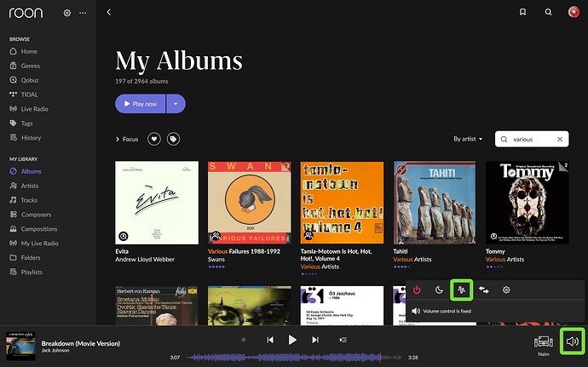Toggle the tag filter button
Screen dimensions: 588x367
[173, 139]
